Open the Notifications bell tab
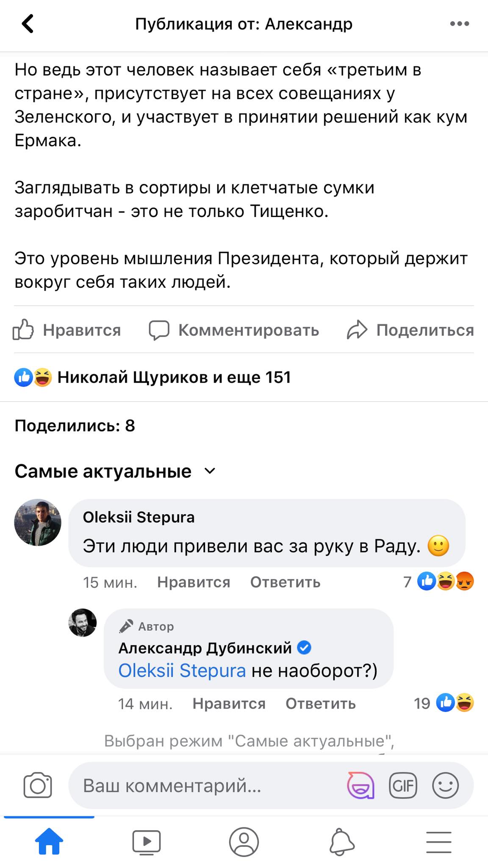 [x=341, y=842]
